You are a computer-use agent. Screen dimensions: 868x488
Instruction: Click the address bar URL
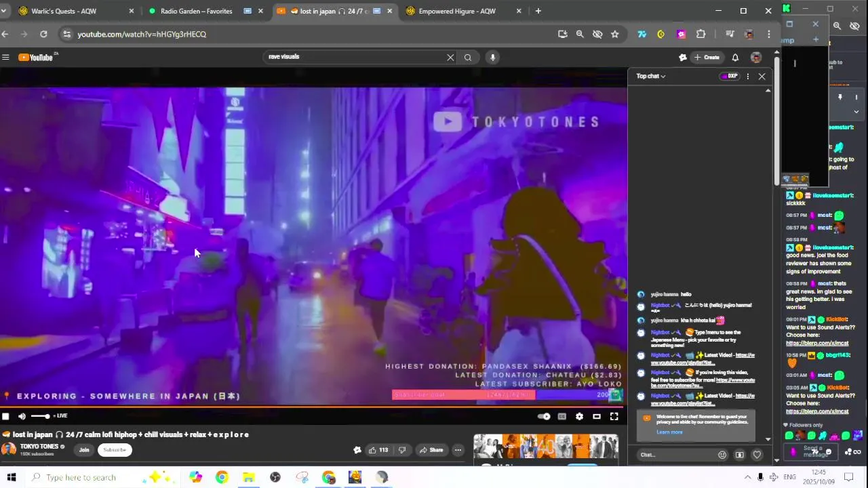[142, 34]
